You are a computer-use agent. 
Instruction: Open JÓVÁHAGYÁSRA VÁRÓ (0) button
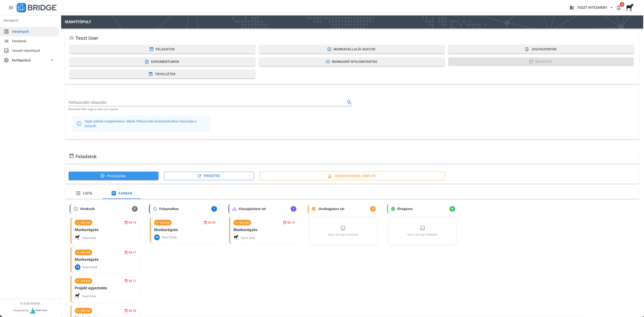352,176
